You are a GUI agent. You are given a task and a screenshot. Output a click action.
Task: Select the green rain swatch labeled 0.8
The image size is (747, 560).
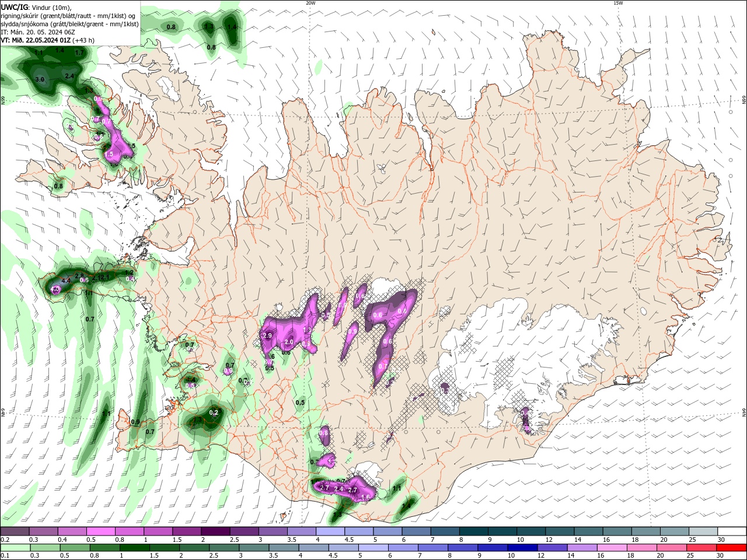pyautogui.click(x=105, y=548)
